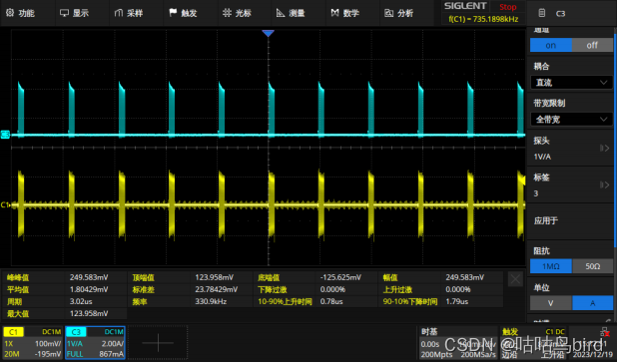The image size is (618, 364).
Task: Close the measurement results panel
Action: click(x=515, y=279)
